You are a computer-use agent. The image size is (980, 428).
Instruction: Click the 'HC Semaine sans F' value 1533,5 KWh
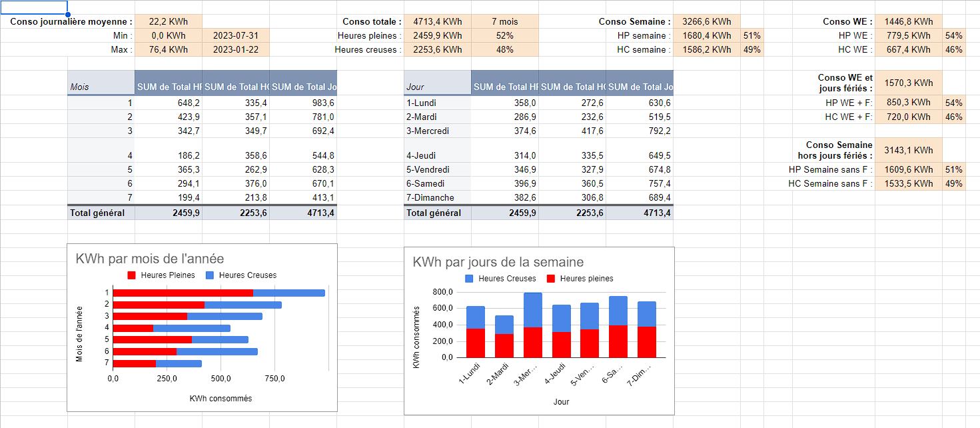click(x=908, y=184)
